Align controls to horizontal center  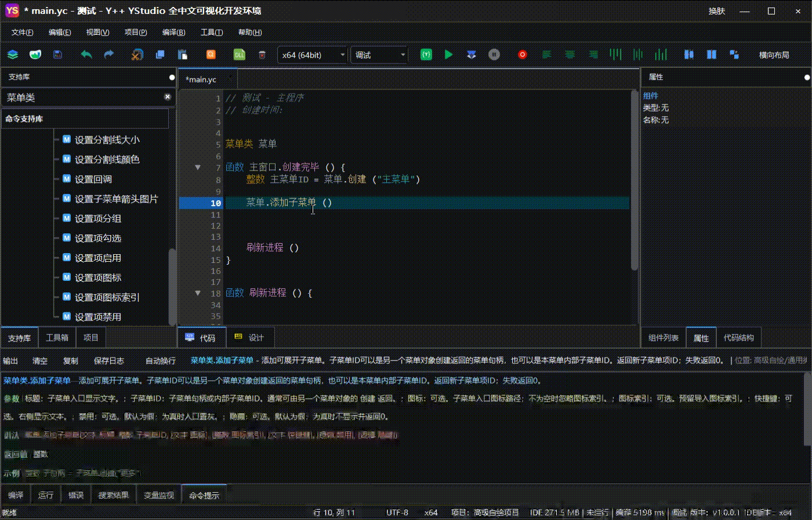point(570,55)
